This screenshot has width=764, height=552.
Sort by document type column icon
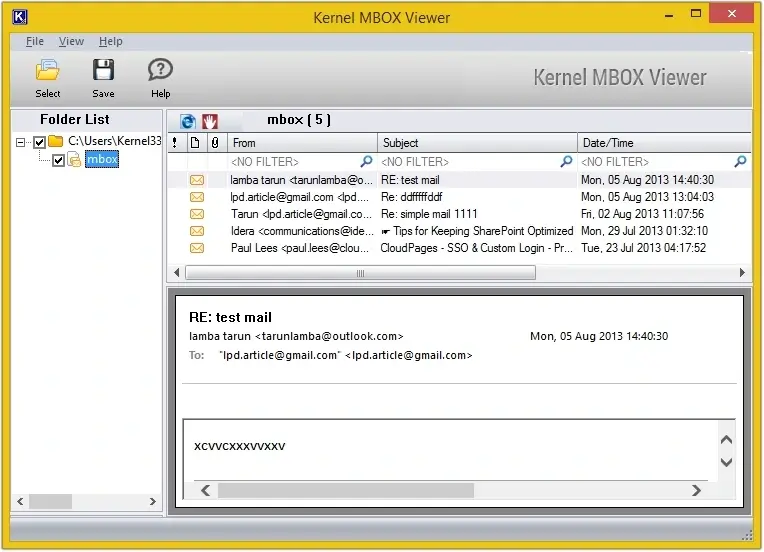(x=195, y=143)
